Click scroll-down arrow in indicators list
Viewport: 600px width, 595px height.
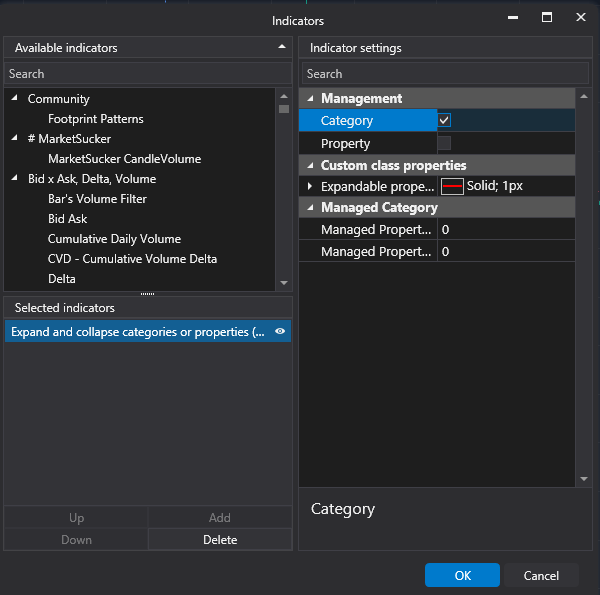pos(284,283)
